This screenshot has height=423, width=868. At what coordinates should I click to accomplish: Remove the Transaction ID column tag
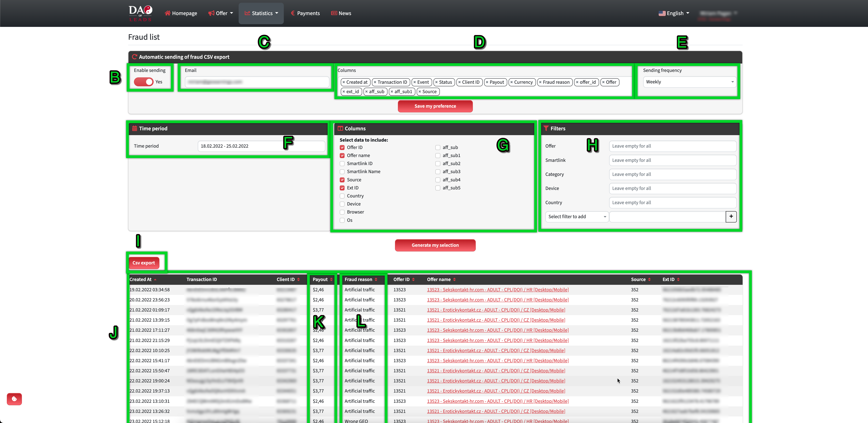[375, 82]
